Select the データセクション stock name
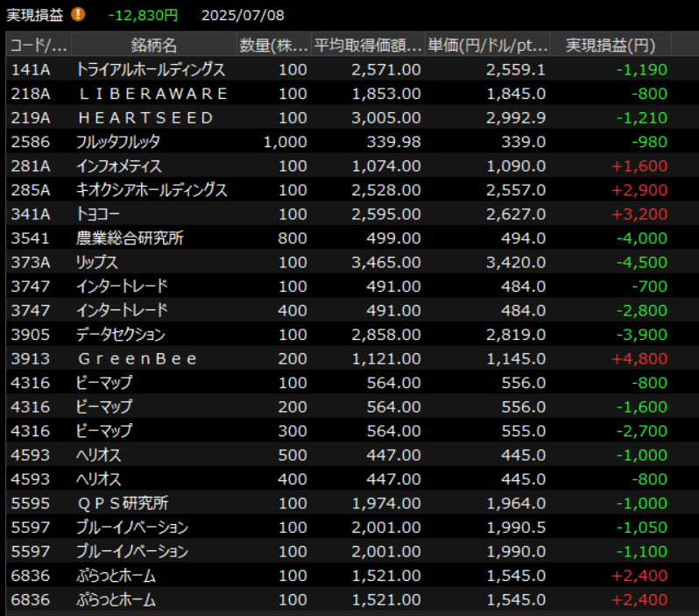The image size is (699, 616). pyautogui.click(x=121, y=334)
